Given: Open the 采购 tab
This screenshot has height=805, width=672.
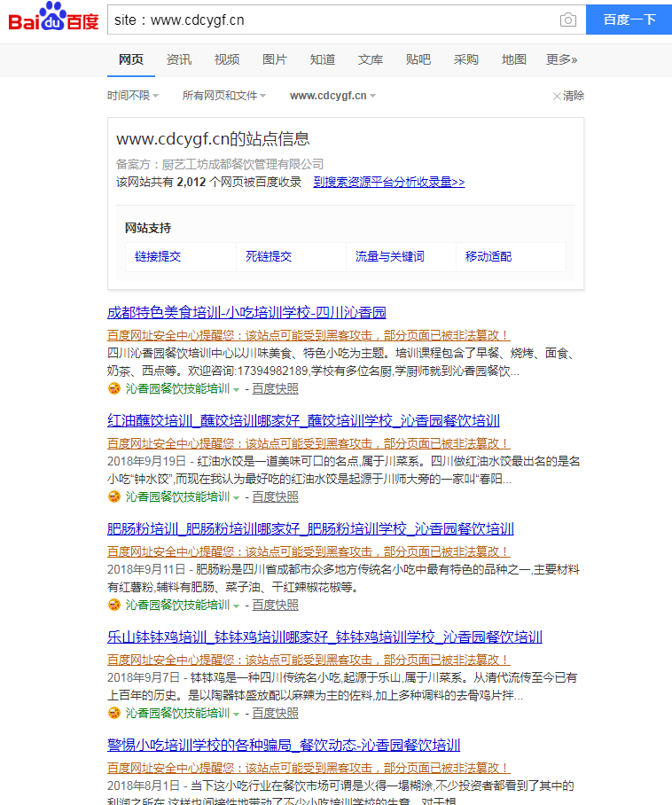Looking at the screenshot, I should [466, 59].
